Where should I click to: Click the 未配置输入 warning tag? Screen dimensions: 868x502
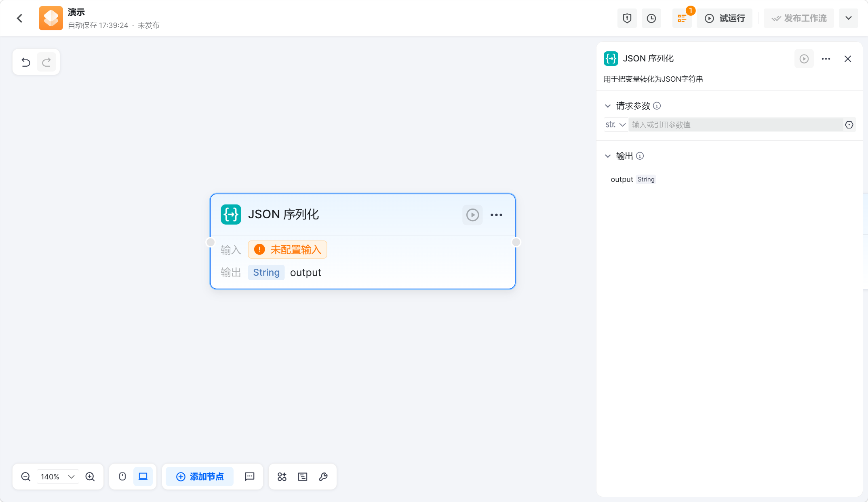[287, 249]
